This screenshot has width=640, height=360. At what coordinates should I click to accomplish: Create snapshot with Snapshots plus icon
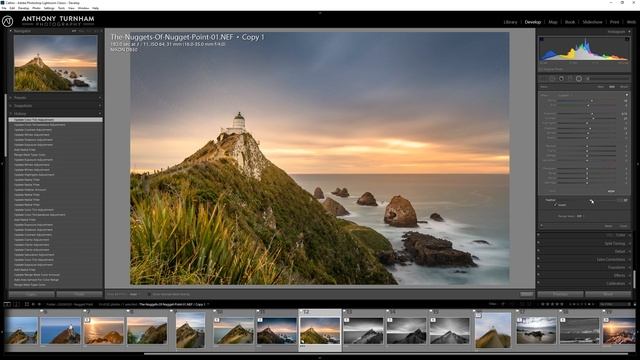pos(100,106)
